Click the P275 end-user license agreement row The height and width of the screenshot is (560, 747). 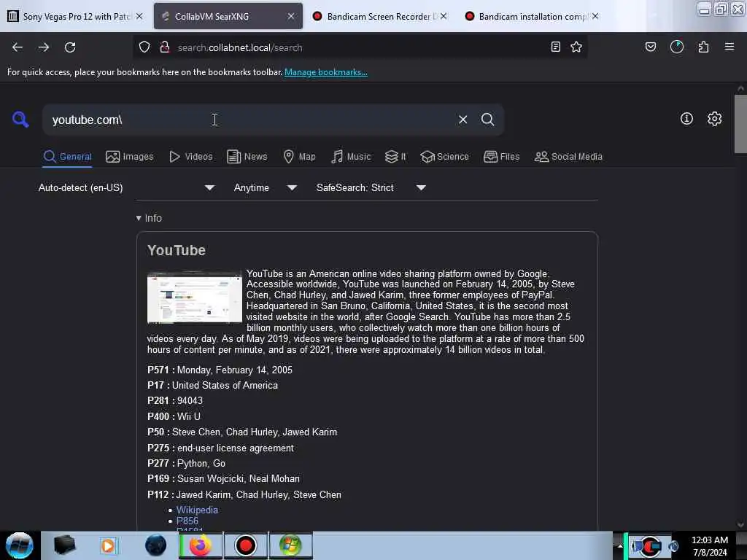[220, 448]
